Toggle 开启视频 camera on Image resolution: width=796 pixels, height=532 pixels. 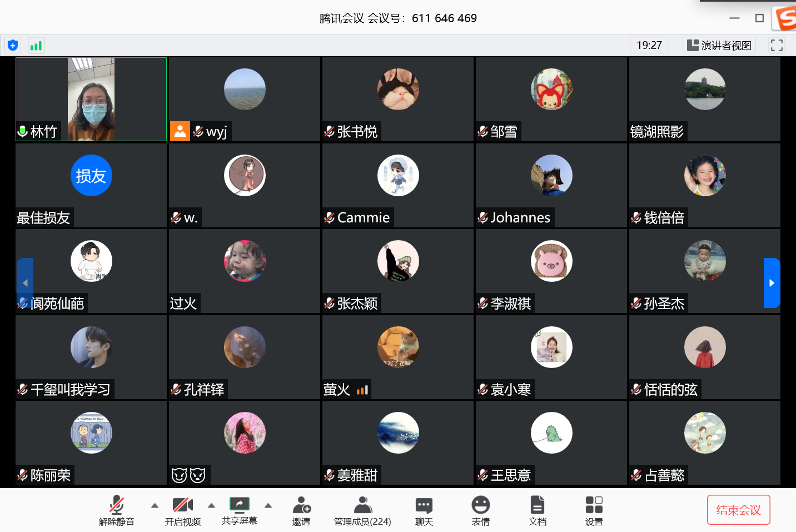(182, 511)
